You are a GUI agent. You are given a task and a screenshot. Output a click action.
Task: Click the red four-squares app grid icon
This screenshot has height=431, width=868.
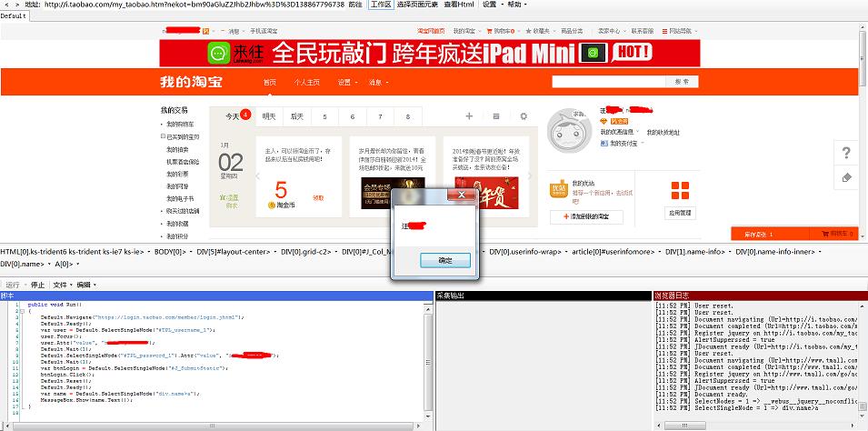tap(680, 191)
